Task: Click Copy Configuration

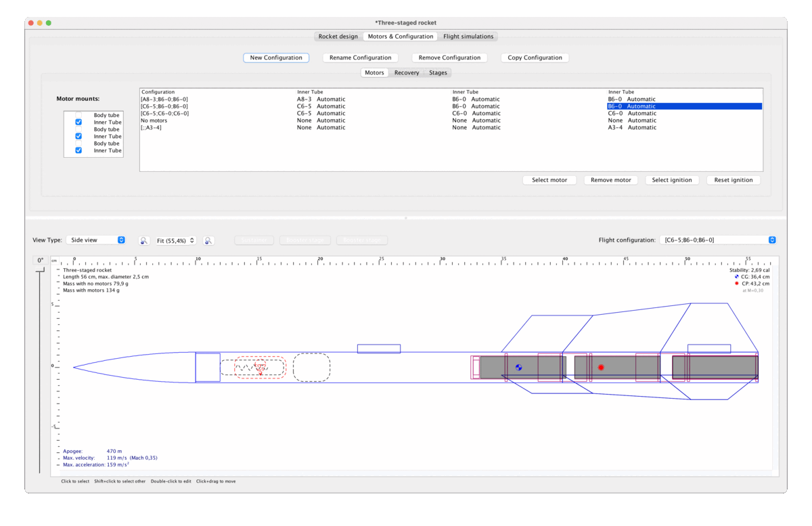Action: point(535,58)
